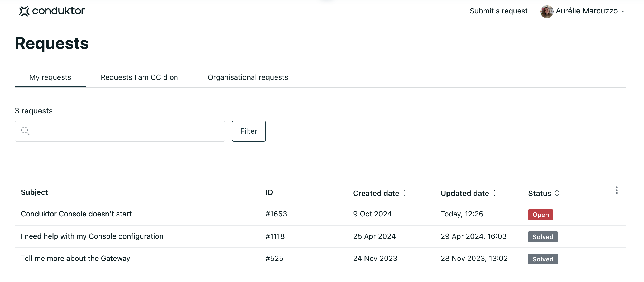Open the Filter button

point(249,131)
